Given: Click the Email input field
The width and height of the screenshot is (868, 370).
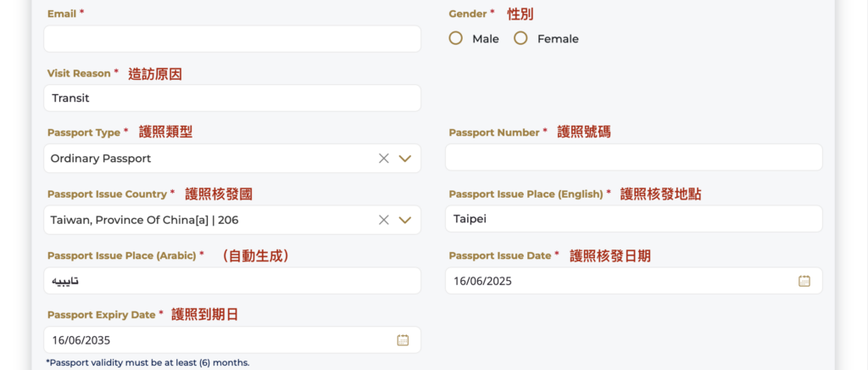Looking at the screenshot, I should pyautogui.click(x=231, y=39).
